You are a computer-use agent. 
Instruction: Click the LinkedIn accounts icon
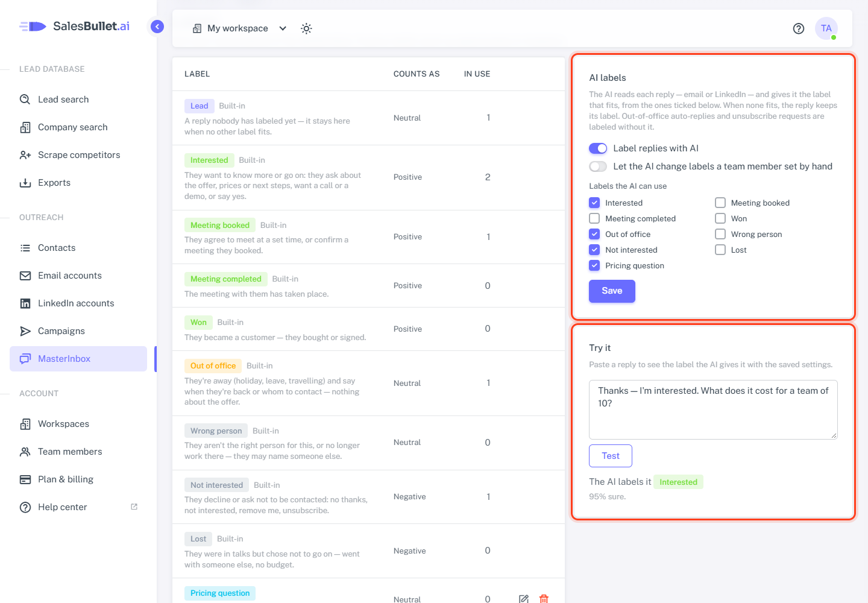click(25, 303)
